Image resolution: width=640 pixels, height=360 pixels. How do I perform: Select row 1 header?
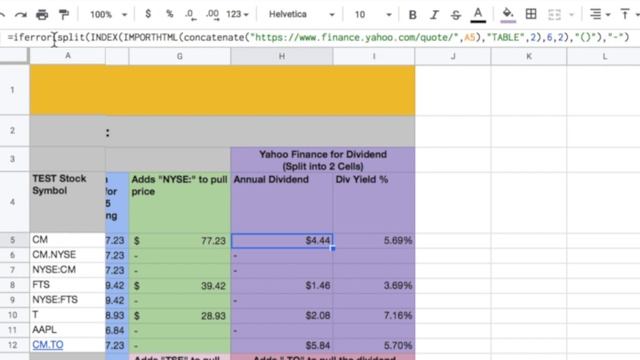click(13, 90)
